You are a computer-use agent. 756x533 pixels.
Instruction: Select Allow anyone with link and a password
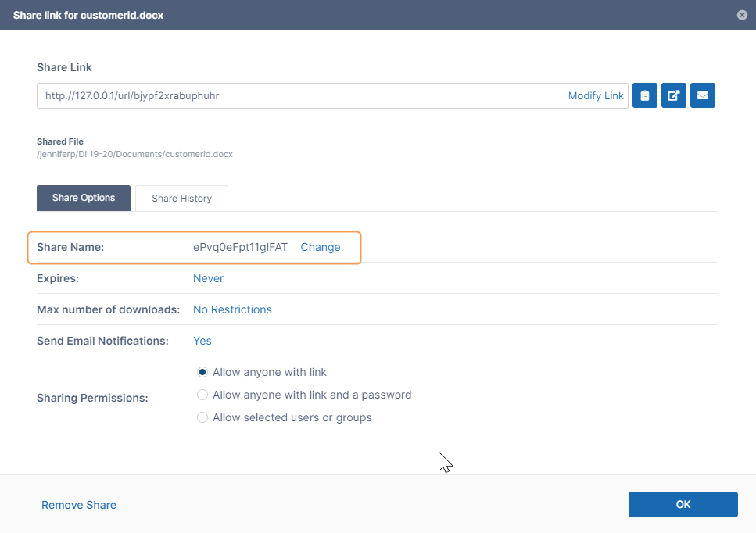tap(202, 395)
